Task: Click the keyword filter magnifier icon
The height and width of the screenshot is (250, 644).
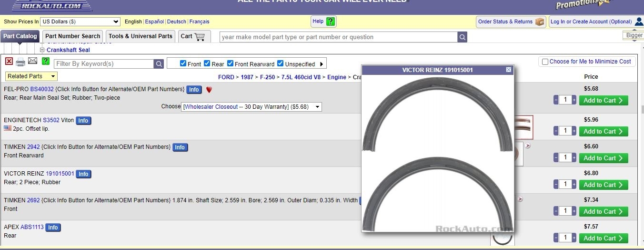Action: (159, 64)
